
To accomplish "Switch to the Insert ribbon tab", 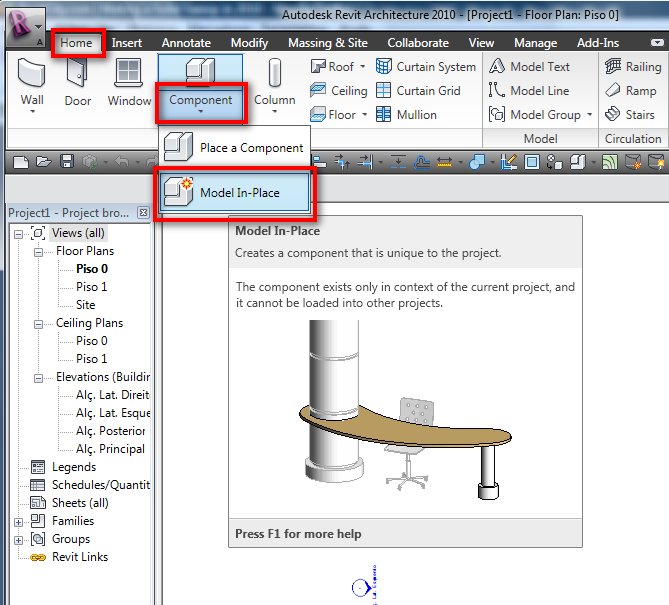I will [127, 43].
